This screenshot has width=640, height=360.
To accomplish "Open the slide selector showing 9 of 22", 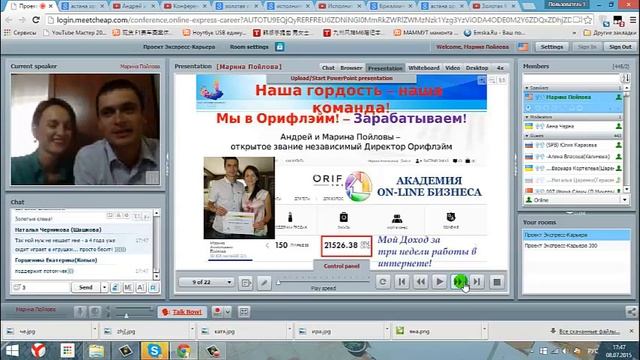I will (207, 282).
